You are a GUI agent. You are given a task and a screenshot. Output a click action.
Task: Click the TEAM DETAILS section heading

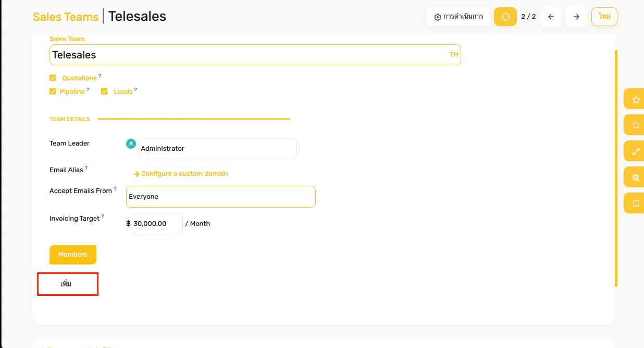[x=70, y=119]
